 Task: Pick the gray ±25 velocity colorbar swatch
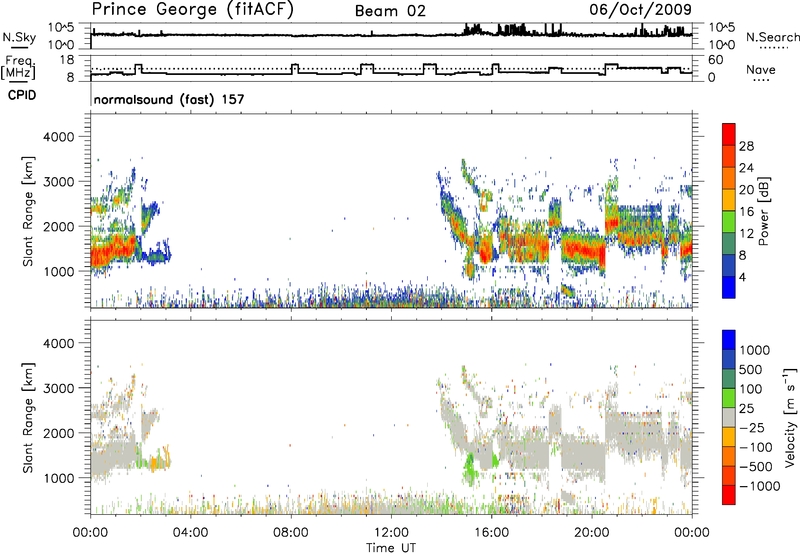(729, 418)
